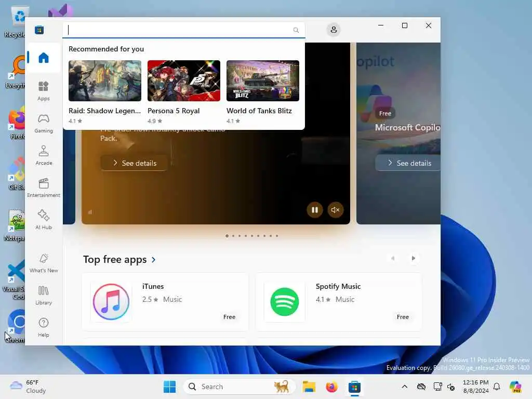Open the Home section in Store sidebar
The width and height of the screenshot is (532, 399).
click(x=44, y=58)
